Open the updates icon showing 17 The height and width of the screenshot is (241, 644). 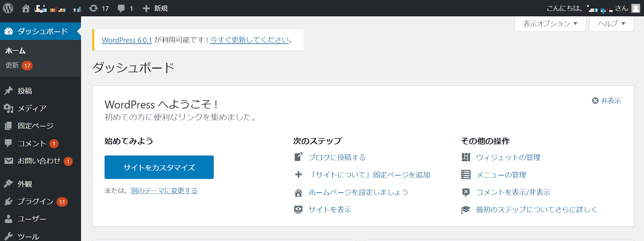(93, 8)
